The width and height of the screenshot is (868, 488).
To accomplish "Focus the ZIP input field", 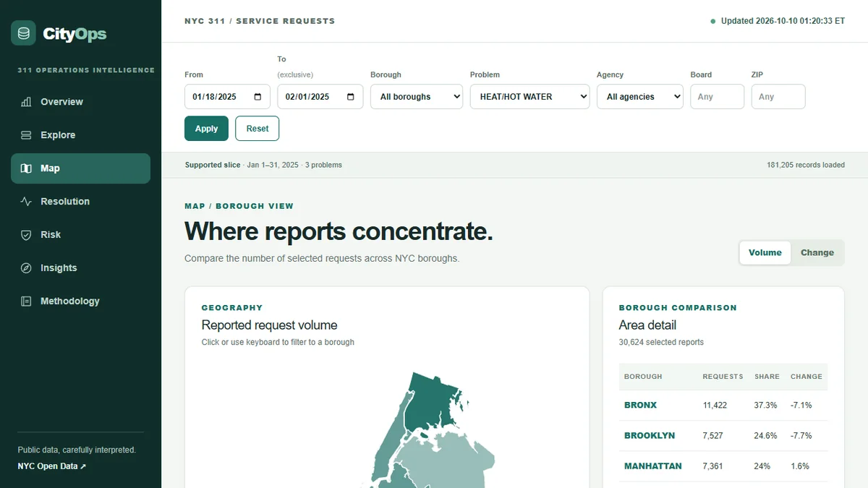I will 778,97.
